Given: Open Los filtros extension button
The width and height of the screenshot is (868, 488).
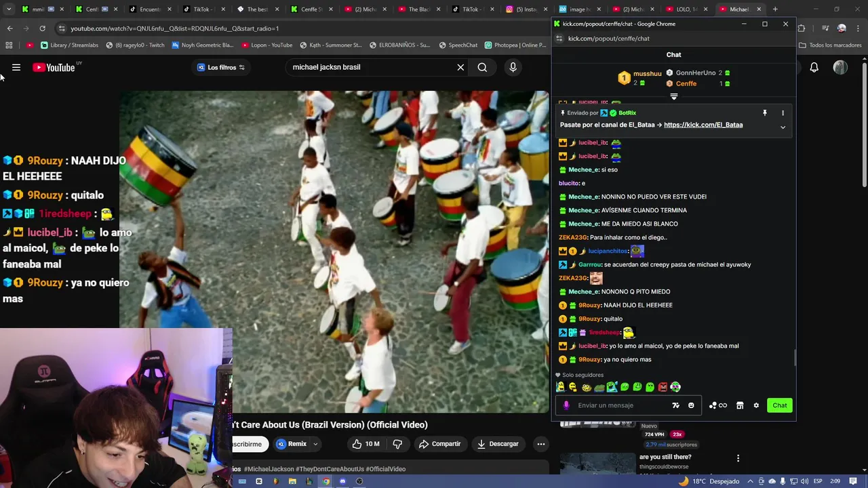Looking at the screenshot, I should pos(221,67).
